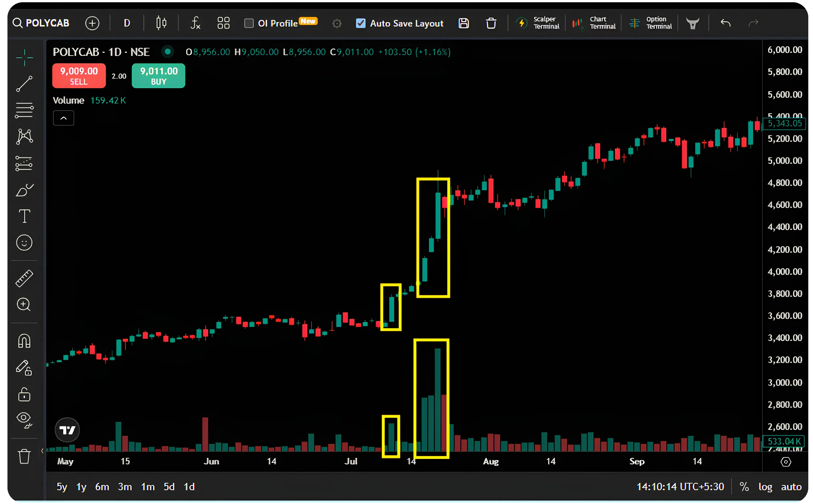
Task: Collapse the indicator legend chevron
Action: (63, 118)
